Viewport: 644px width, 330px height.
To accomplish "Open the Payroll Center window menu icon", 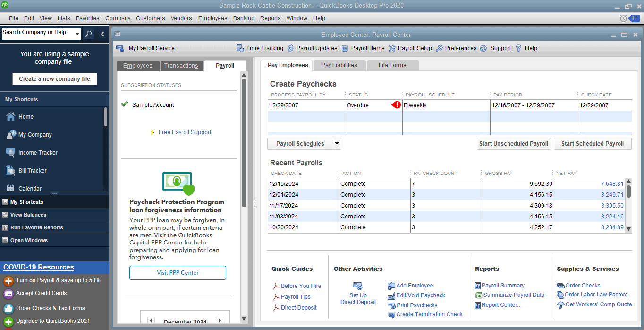I will (118, 34).
